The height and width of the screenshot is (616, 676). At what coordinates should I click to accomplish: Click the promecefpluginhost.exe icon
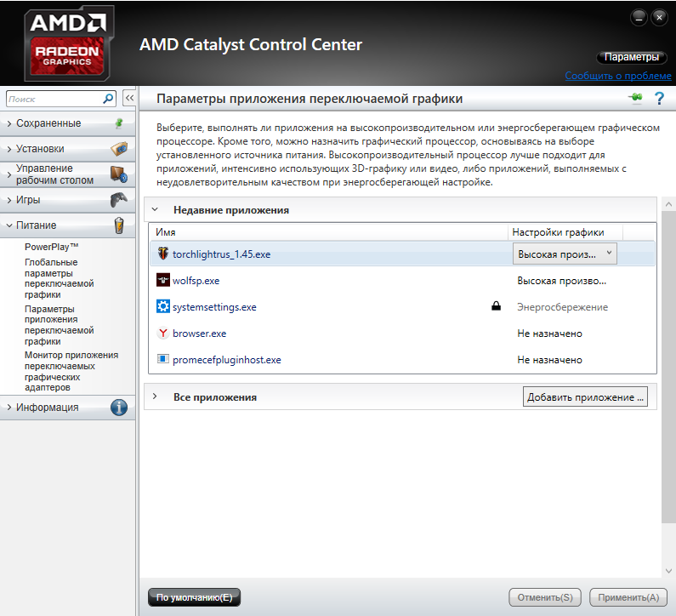pos(163,359)
